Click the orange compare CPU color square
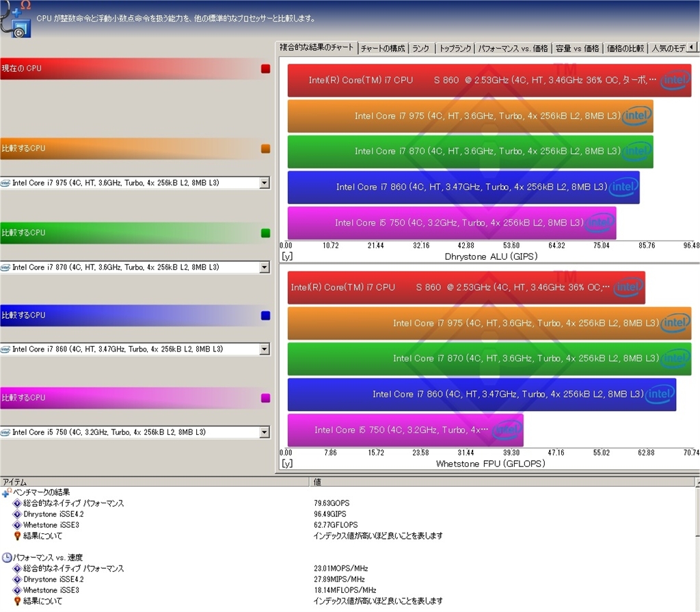The width and height of the screenshot is (700, 612). click(x=266, y=149)
